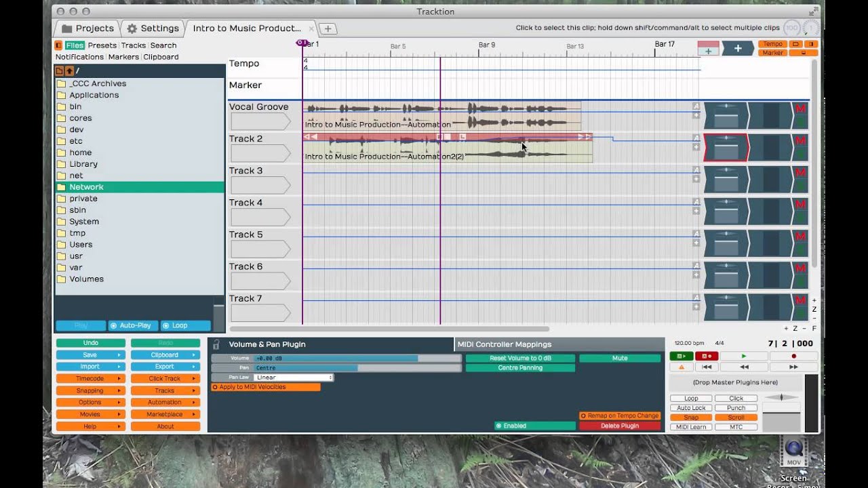Mute Track 4 with its M button

[x=800, y=204]
